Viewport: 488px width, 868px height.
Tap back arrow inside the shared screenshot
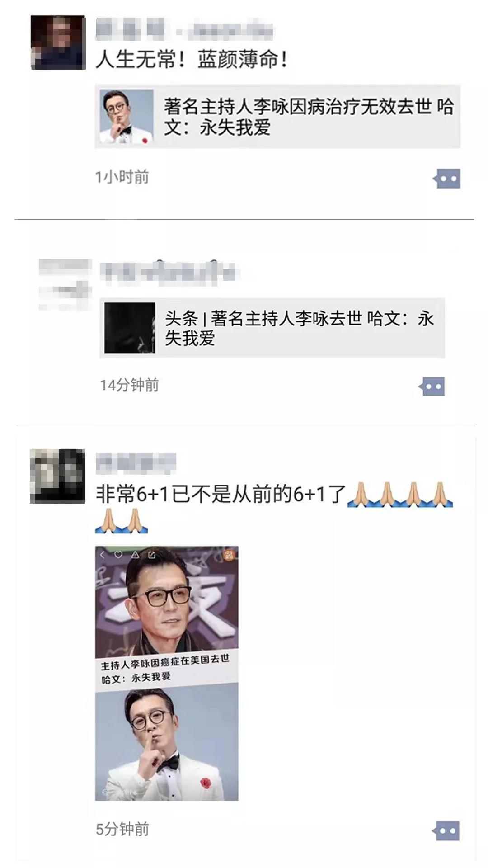tap(103, 555)
